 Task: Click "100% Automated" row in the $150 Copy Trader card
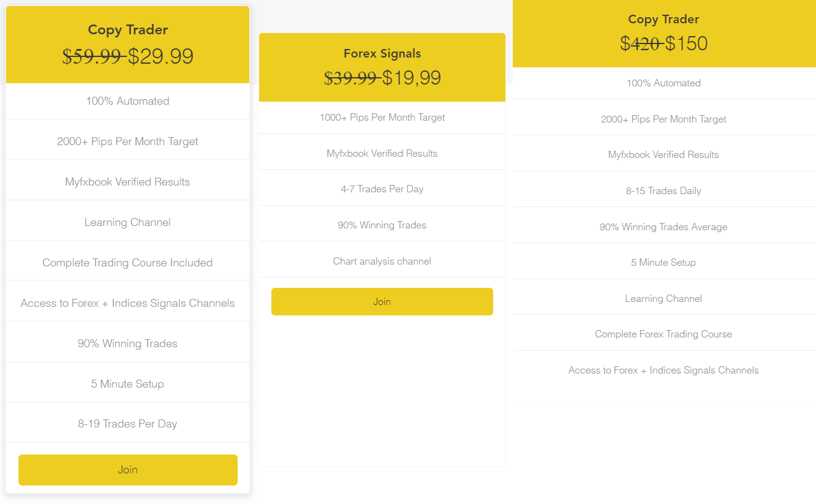tap(664, 83)
